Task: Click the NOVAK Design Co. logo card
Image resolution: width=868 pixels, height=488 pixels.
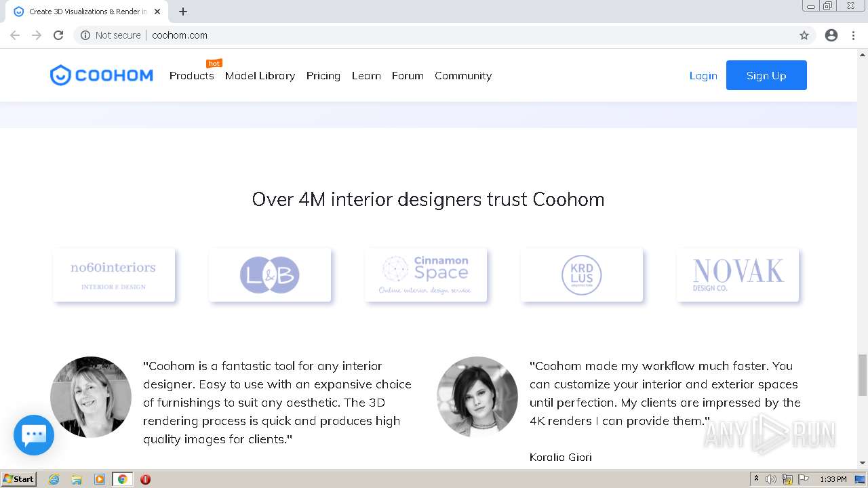Action: point(738,275)
